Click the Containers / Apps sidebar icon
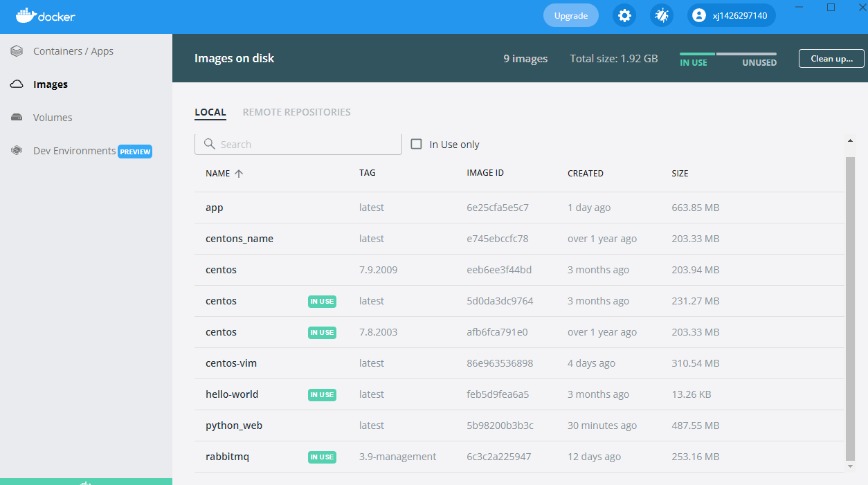 pos(17,51)
